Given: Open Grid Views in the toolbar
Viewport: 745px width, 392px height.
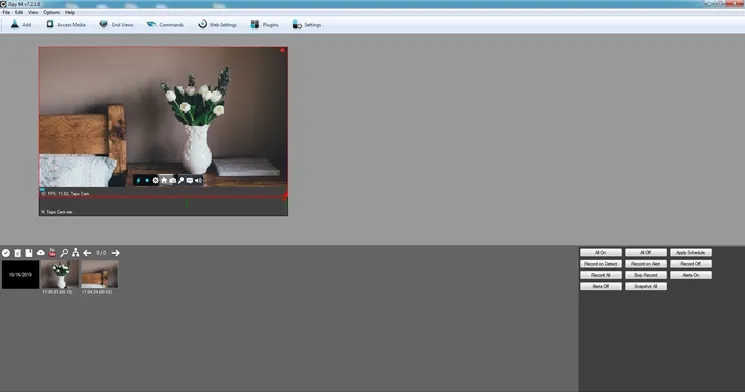Looking at the screenshot, I should [116, 24].
